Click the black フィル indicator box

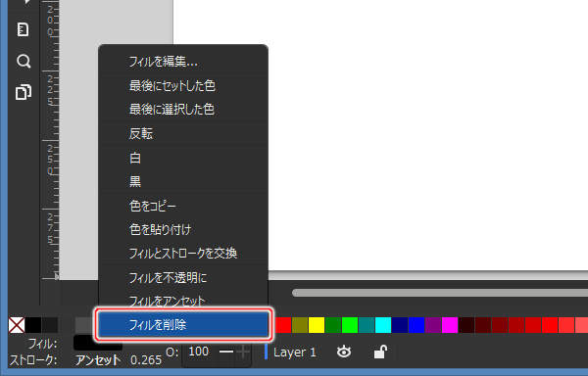click(x=98, y=343)
